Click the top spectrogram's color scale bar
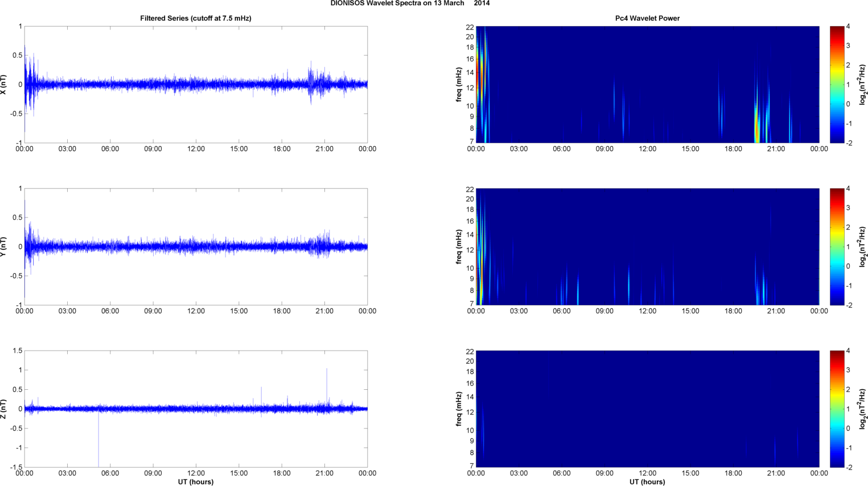Screen dimensions: 868x486 point(837,84)
